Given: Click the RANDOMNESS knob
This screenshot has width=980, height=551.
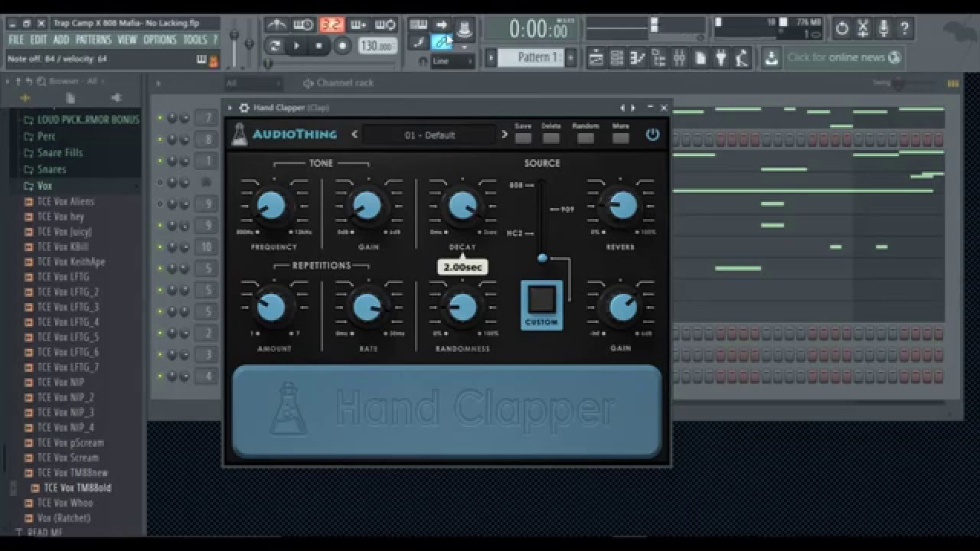Looking at the screenshot, I should coord(462,307).
